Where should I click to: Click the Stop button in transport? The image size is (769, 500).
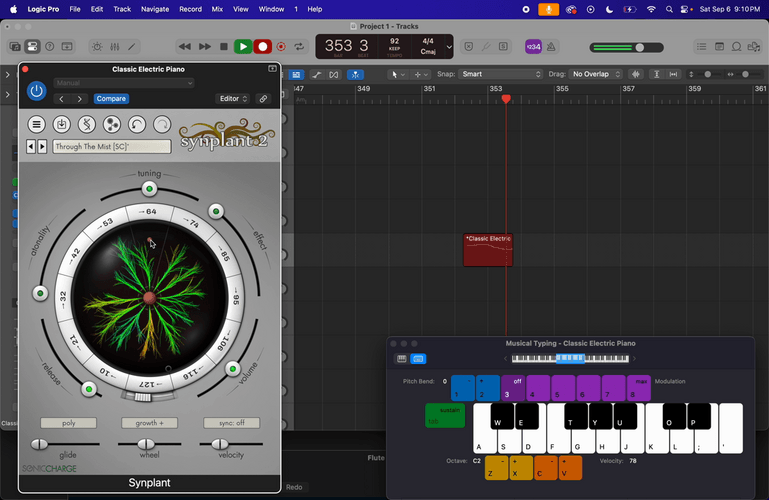pyautogui.click(x=224, y=47)
